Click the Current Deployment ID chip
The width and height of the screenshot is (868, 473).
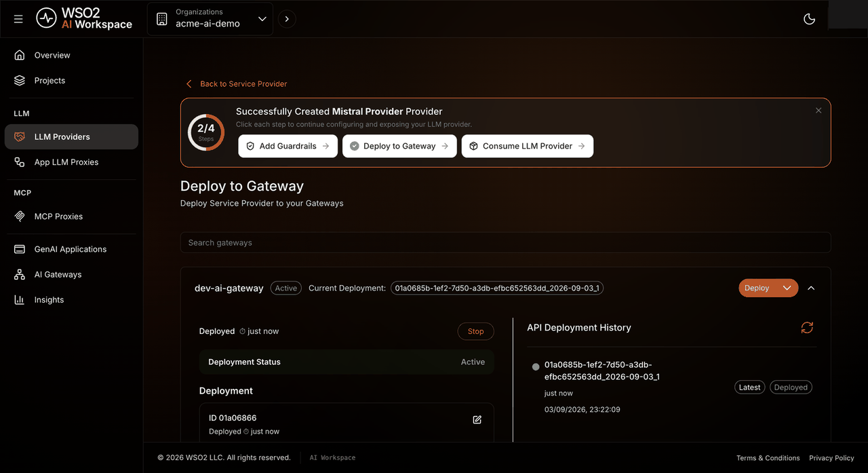pyautogui.click(x=497, y=288)
